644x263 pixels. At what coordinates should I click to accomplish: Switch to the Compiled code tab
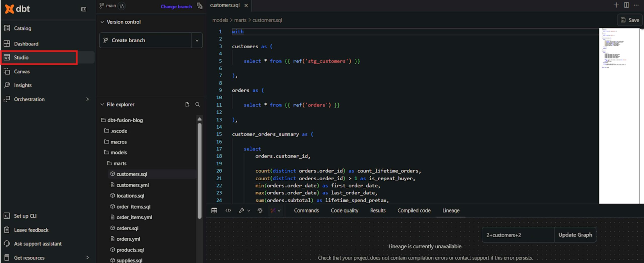414,211
